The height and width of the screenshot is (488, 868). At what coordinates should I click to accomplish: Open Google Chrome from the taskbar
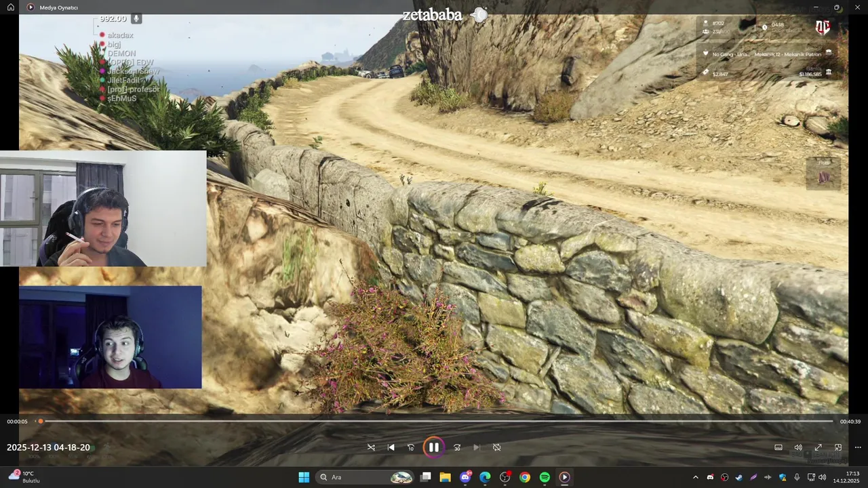pos(525,477)
